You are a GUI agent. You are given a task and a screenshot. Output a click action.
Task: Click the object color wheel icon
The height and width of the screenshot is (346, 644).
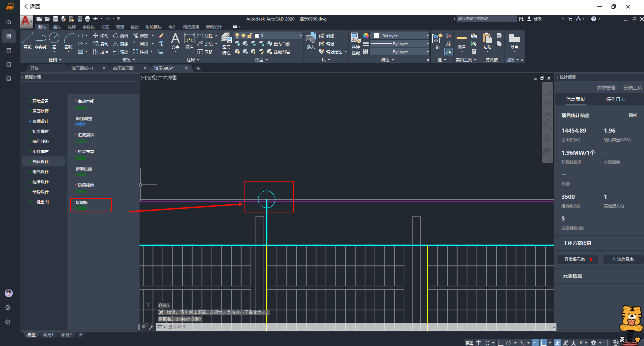click(366, 36)
